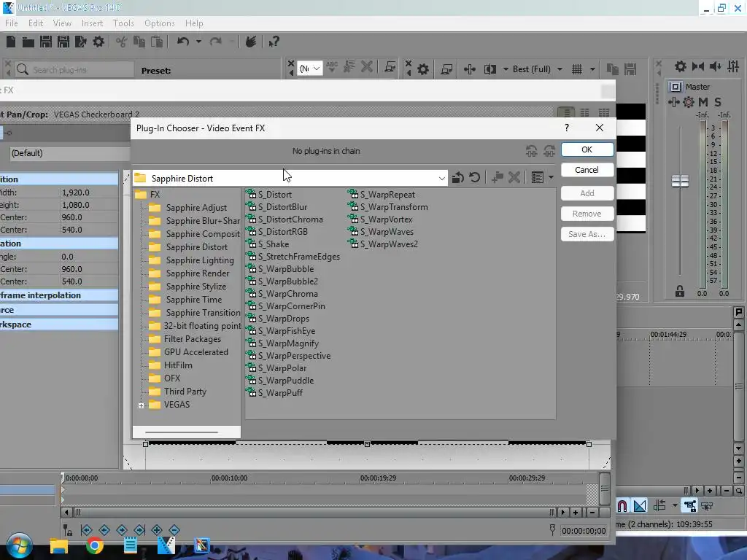Toggle the Master fader lock icon
The width and height of the screenshot is (747, 560).
pyautogui.click(x=680, y=291)
